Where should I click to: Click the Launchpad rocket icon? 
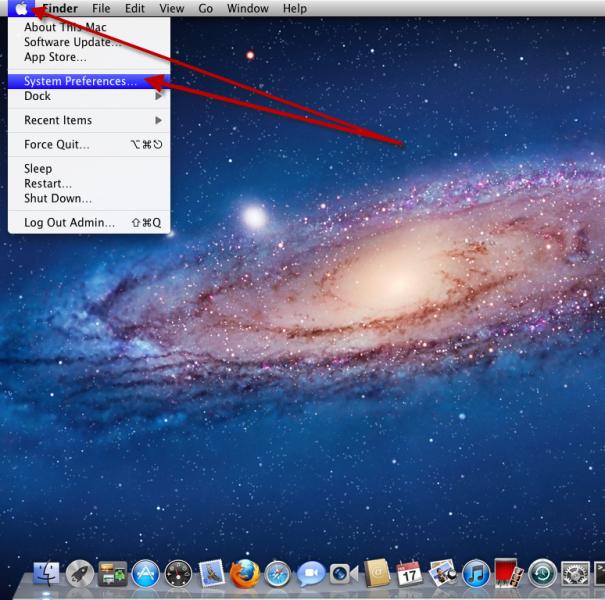79,575
